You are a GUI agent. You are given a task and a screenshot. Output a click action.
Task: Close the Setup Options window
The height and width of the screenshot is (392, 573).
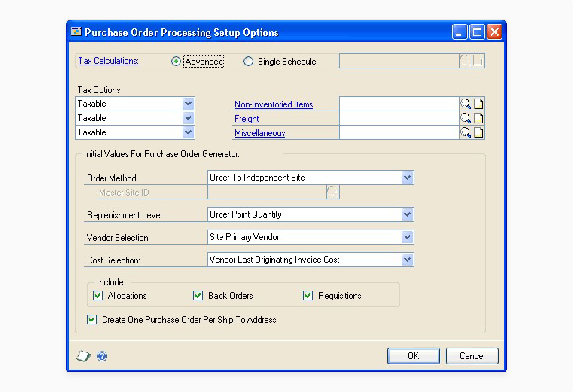tap(494, 32)
